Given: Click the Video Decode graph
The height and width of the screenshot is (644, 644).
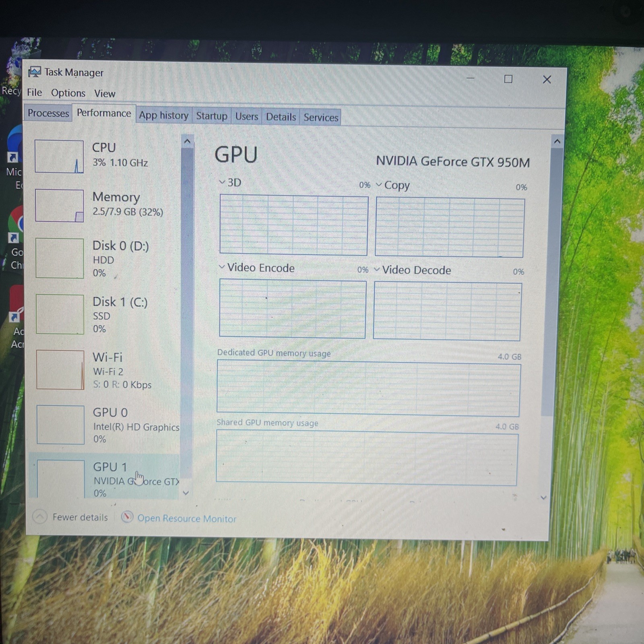Looking at the screenshot, I should click(447, 311).
